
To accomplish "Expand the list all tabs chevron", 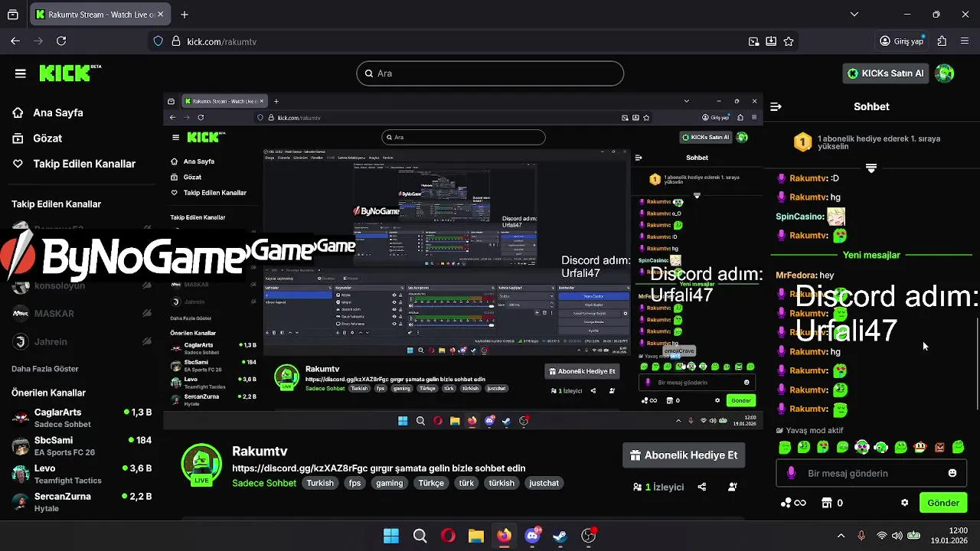I will click(x=854, y=15).
